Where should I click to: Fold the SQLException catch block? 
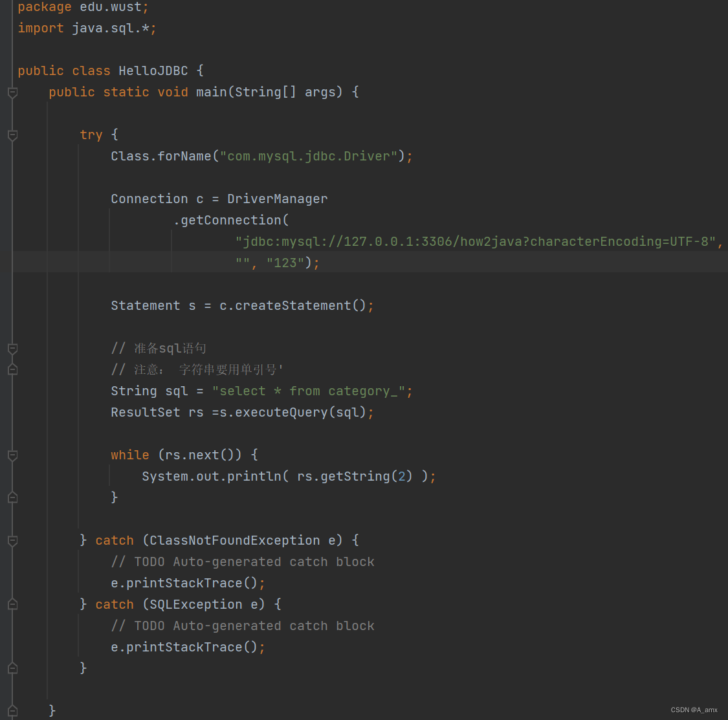click(x=12, y=604)
